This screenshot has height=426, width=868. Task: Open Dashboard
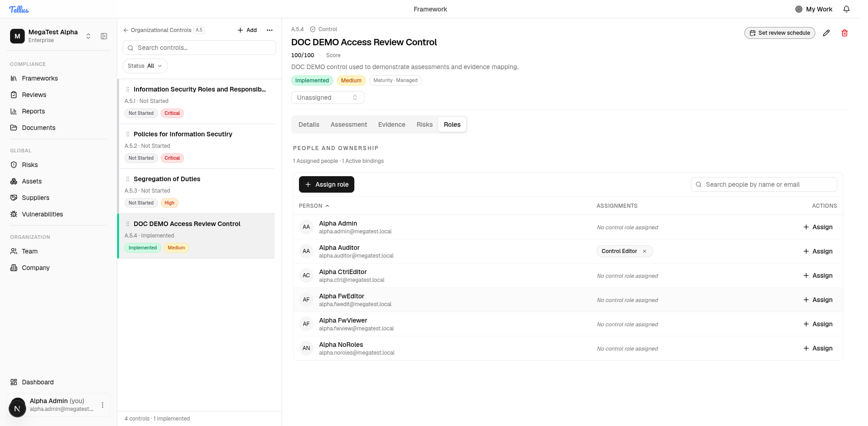coord(58,382)
